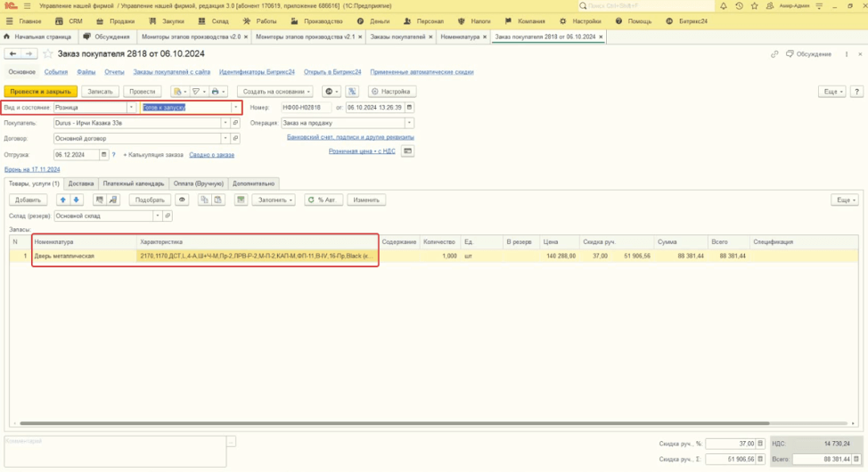Image resolution: width=868 pixels, height=473 pixels.
Task: Click the copy rows icon
Action: pyautogui.click(x=204, y=200)
